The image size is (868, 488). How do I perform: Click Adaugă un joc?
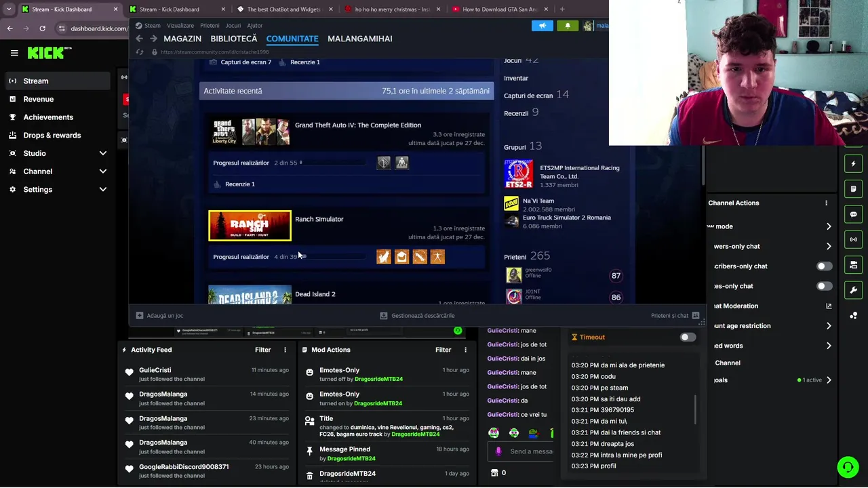tap(159, 315)
